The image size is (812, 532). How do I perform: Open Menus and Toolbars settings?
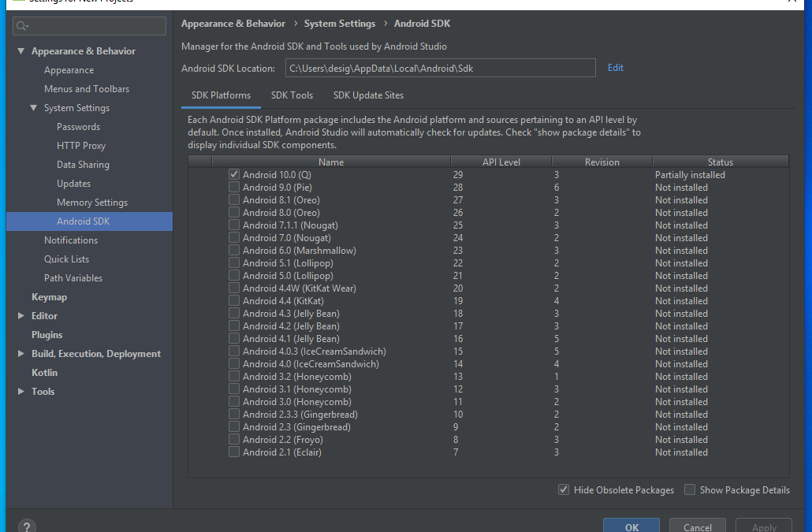click(87, 89)
